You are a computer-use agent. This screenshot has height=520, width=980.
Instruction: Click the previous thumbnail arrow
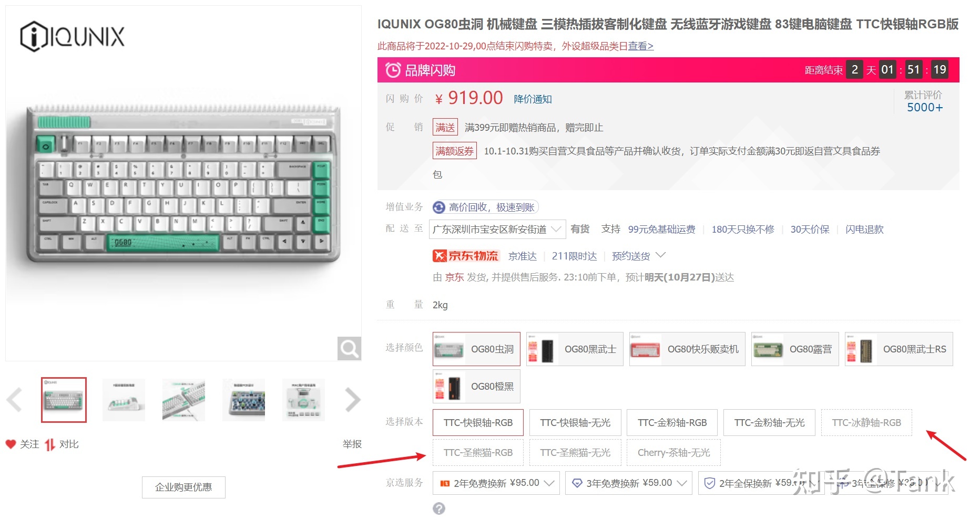[14, 400]
